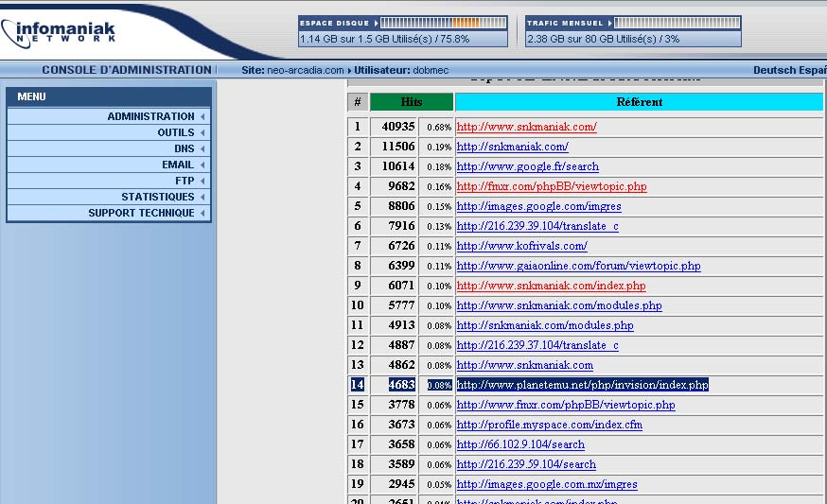The width and height of the screenshot is (827, 504).
Task: Click the Infomaniak Network logo
Action: [59, 34]
